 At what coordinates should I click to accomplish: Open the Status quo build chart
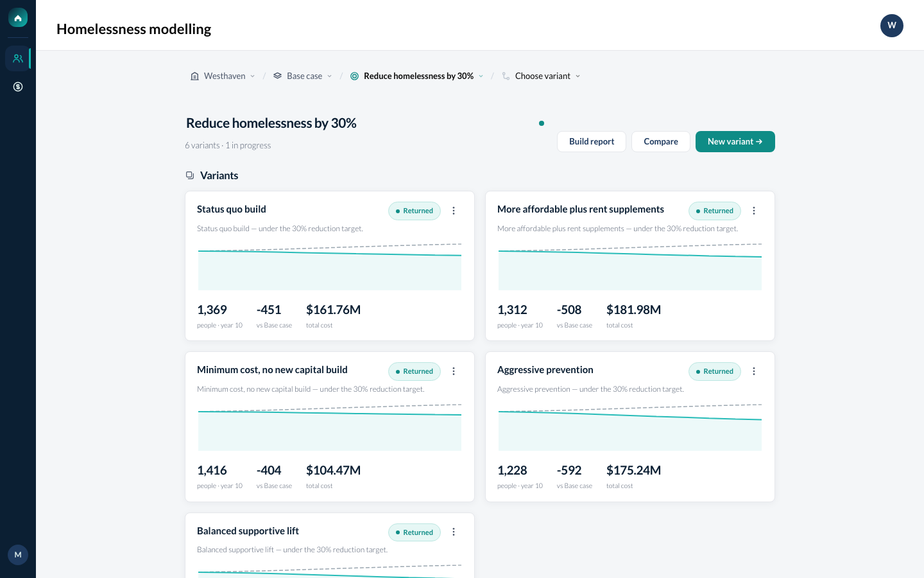click(x=330, y=266)
